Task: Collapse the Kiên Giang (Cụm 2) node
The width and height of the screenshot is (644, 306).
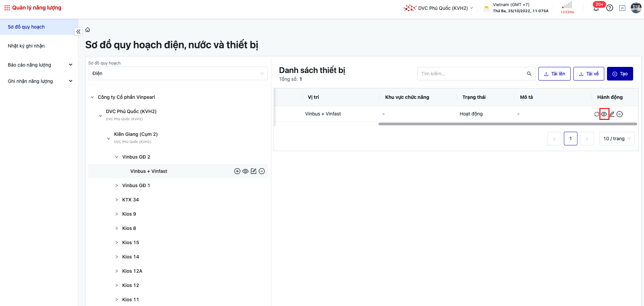Action: (x=109, y=138)
